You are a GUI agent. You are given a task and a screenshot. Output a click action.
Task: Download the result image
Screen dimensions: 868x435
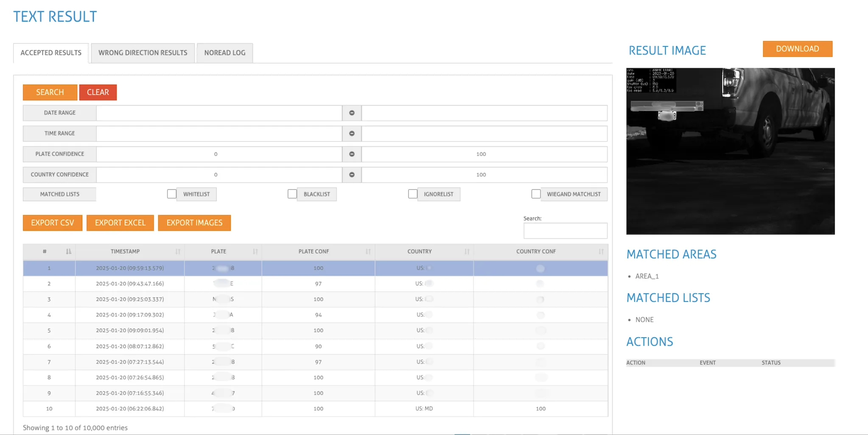[x=798, y=49]
